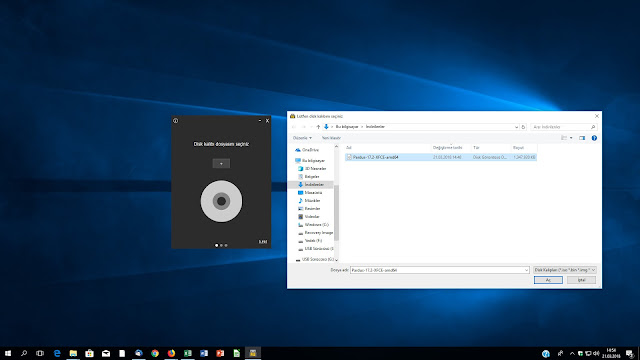Open the Düzenle menu in the file dialog
The height and width of the screenshot is (360, 640).
[x=302, y=138]
